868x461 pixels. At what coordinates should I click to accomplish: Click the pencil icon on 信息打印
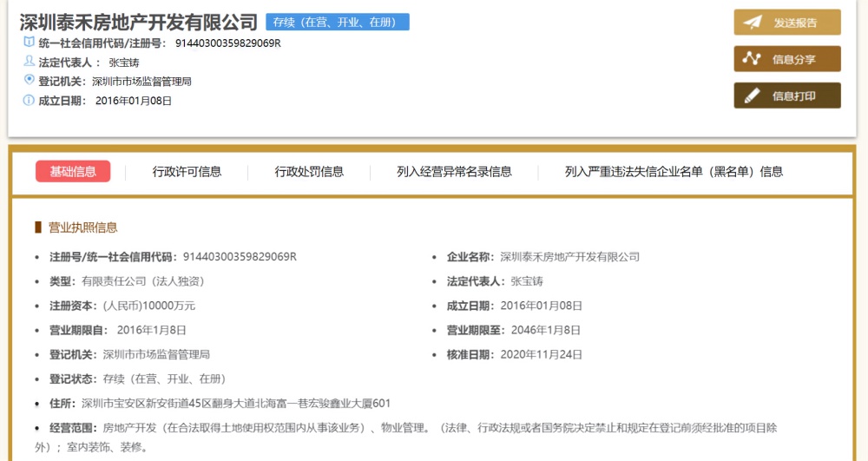pos(752,95)
